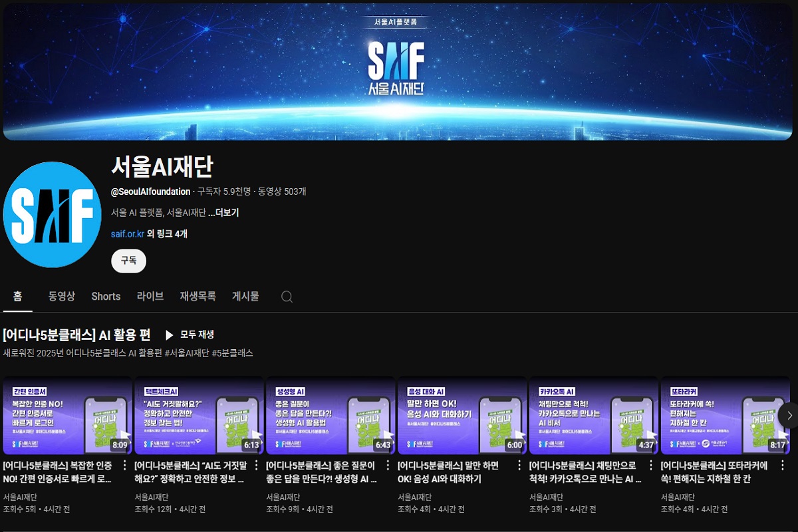The image size is (798, 532).
Task: Click the next arrow on video carousel
Action: [x=789, y=416]
